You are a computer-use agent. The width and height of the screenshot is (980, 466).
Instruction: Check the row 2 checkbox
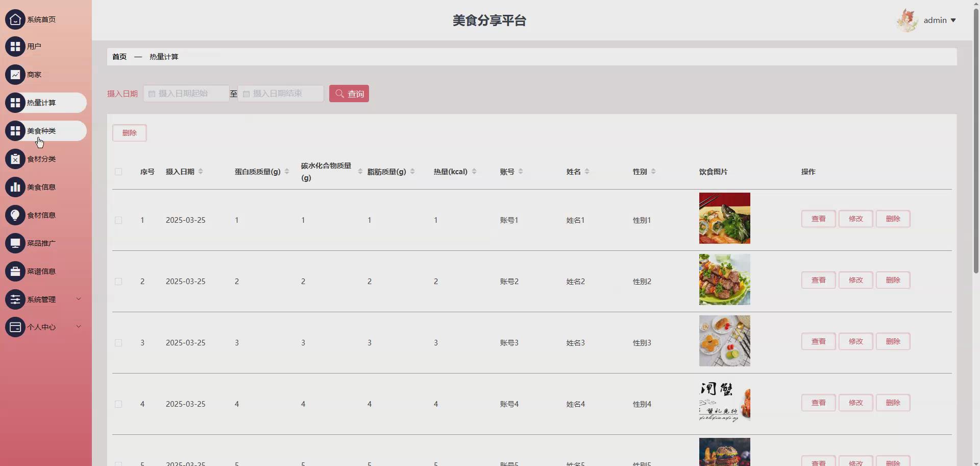click(x=118, y=282)
